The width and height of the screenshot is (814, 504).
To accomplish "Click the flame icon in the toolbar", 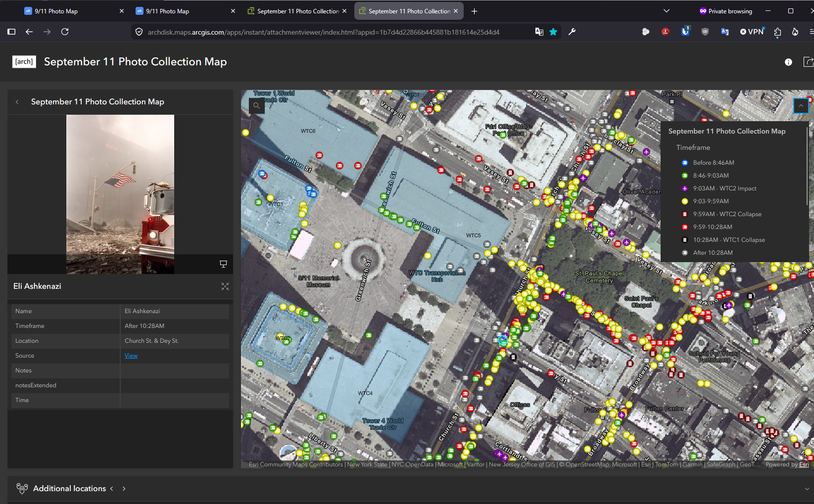I will (x=795, y=32).
